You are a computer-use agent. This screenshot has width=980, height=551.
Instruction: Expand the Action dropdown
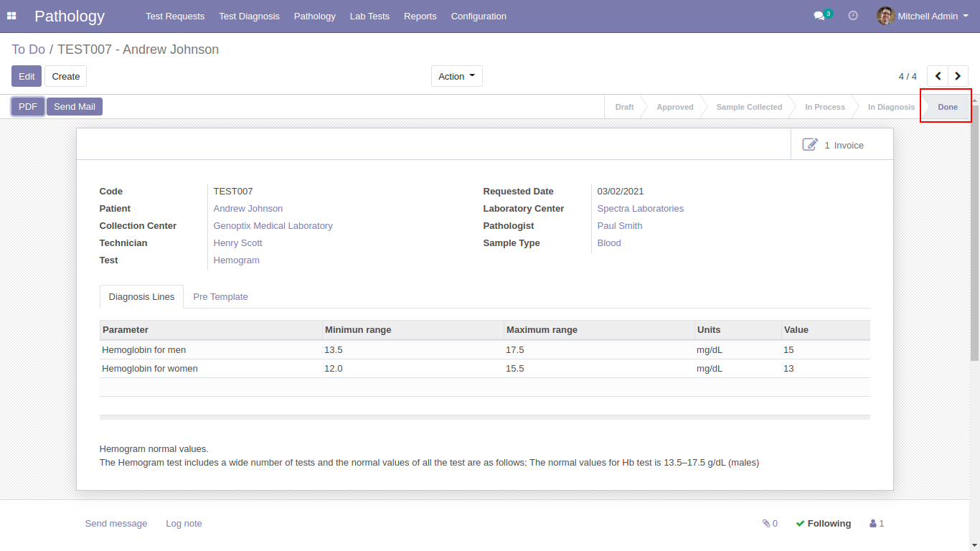(456, 76)
